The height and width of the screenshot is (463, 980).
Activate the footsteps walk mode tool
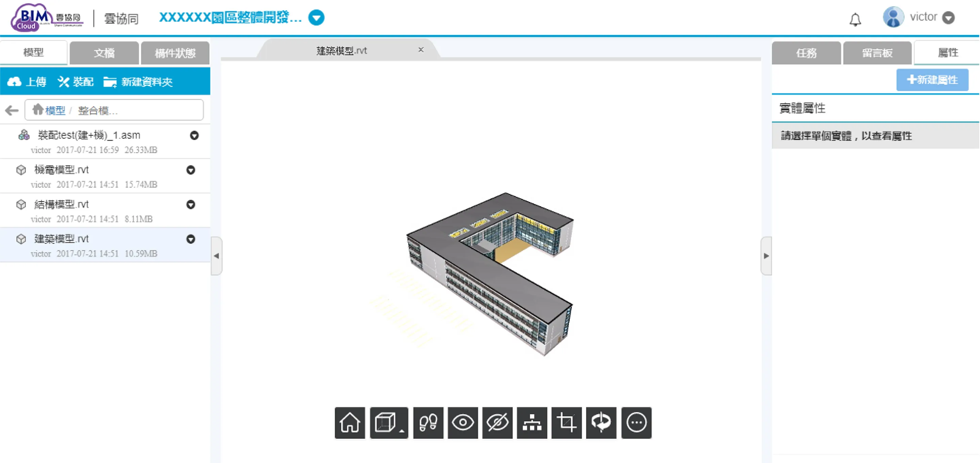[428, 423]
